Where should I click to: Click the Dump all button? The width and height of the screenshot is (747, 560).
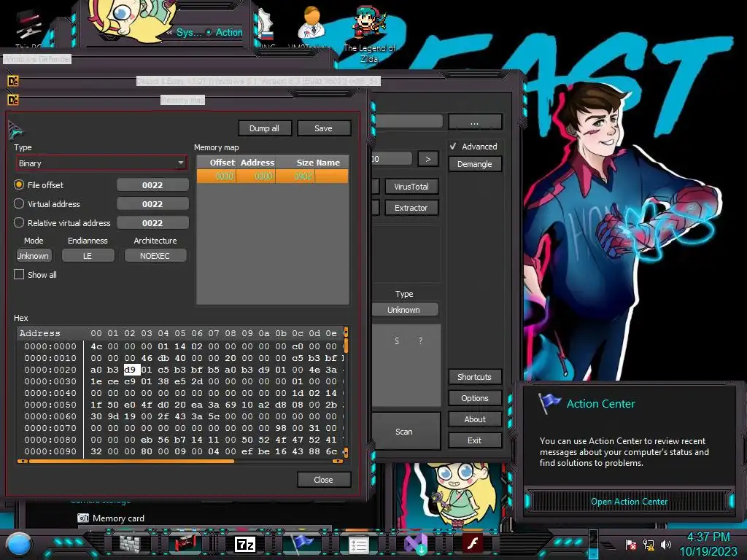click(x=264, y=128)
